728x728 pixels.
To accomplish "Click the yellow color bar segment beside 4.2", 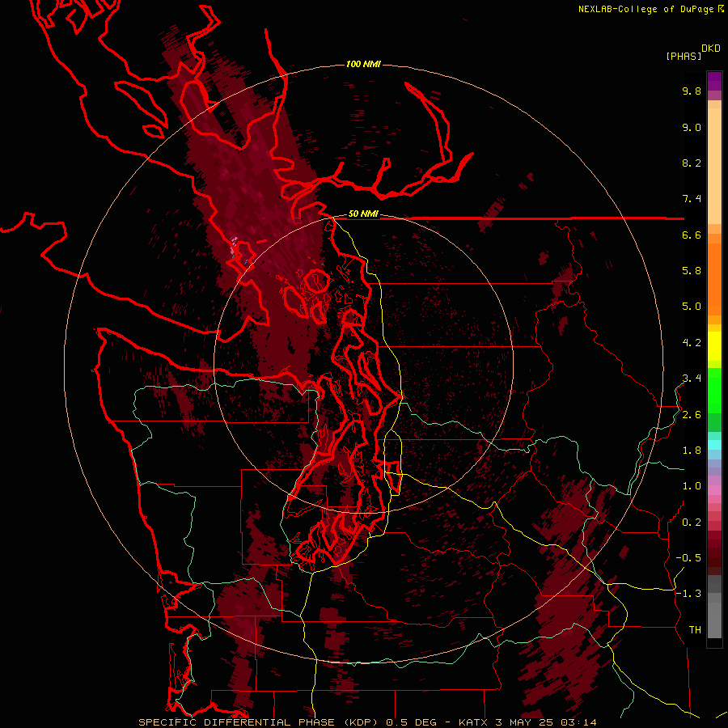I will coord(714,346).
